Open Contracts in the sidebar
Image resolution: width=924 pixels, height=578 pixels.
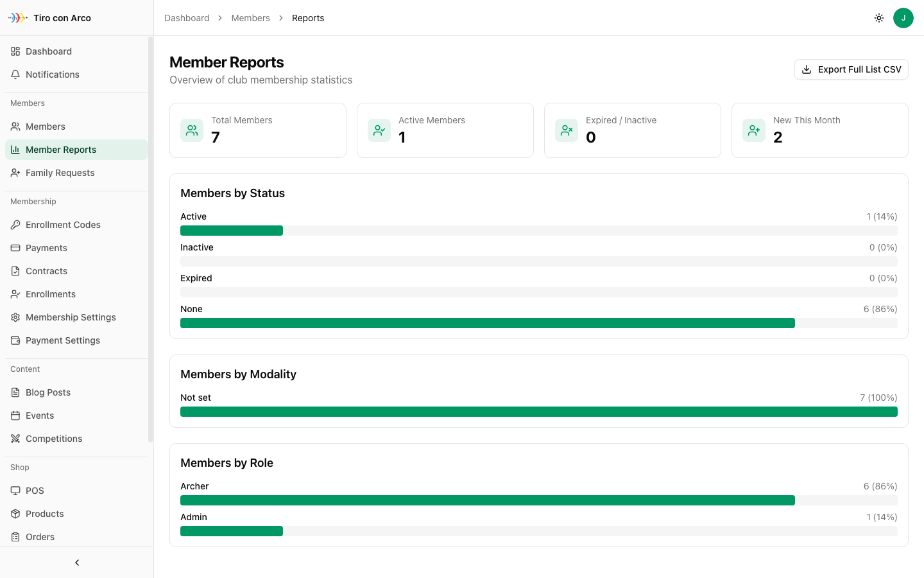point(47,271)
